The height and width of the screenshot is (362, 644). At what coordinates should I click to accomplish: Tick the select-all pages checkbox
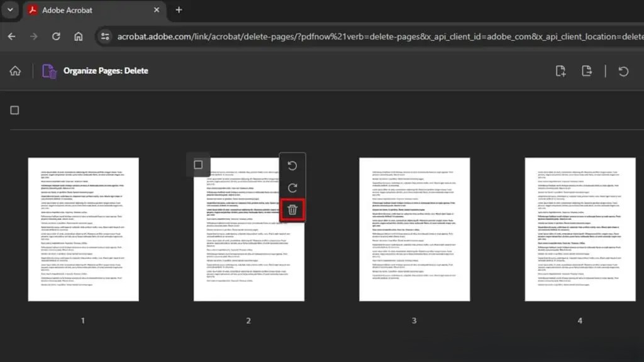[x=14, y=111]
